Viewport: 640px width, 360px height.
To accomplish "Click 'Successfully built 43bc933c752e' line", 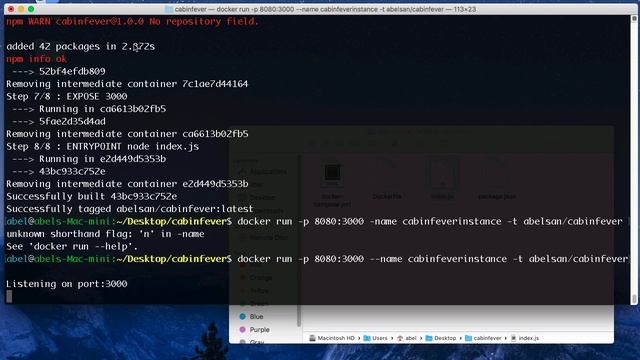I will pyautogui.click(x=91, y=196).
